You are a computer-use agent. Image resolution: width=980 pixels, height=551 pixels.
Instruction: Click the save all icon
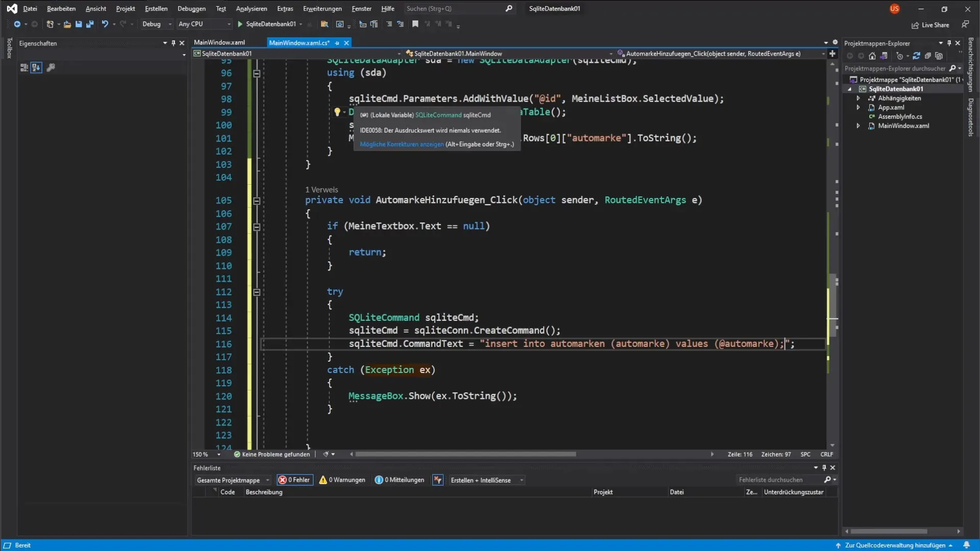[x=90, y=24]
